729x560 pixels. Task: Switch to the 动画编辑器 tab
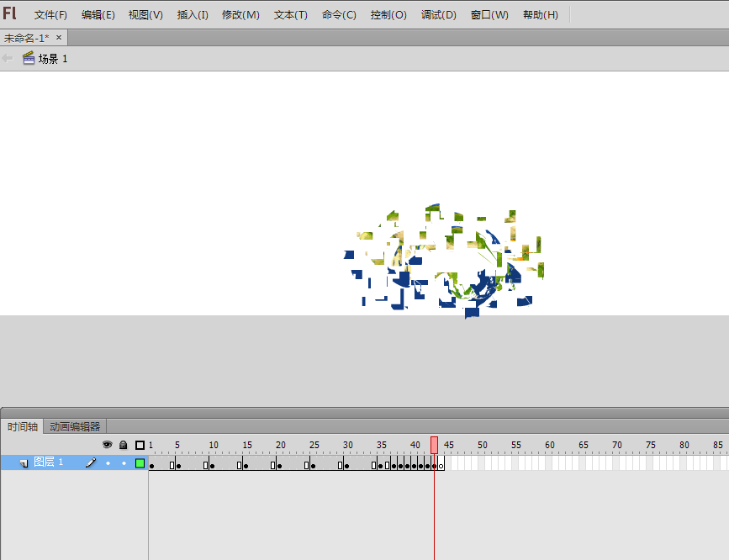tap(75, 426)
